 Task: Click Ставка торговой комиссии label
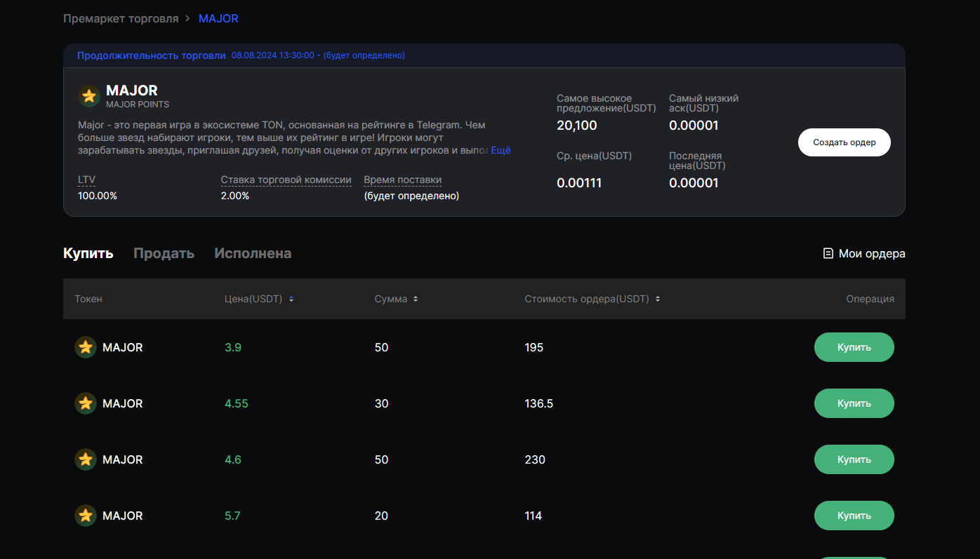286,180
